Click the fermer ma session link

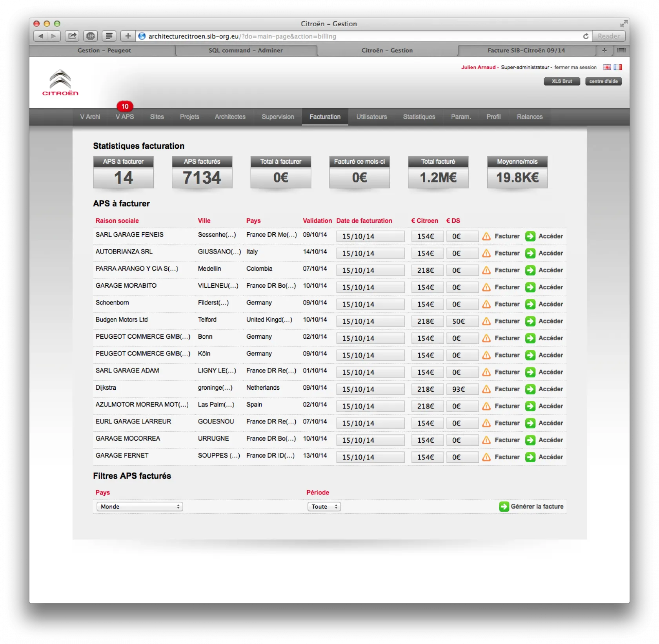click(575, 68)
